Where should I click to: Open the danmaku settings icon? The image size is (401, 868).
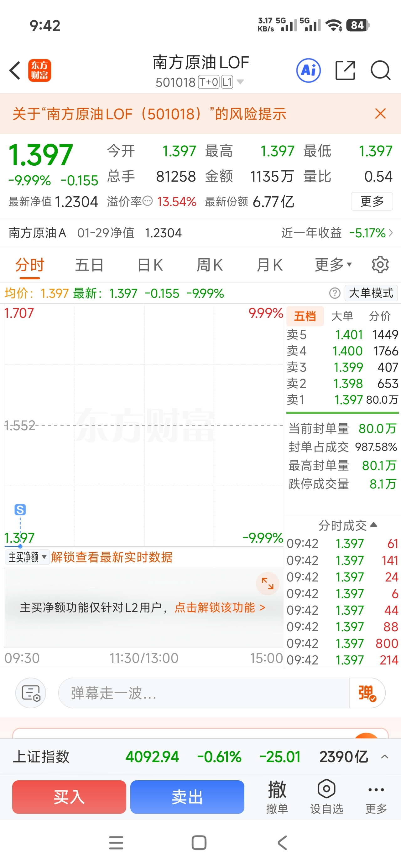pyautogui.click(x=31, y=693)
